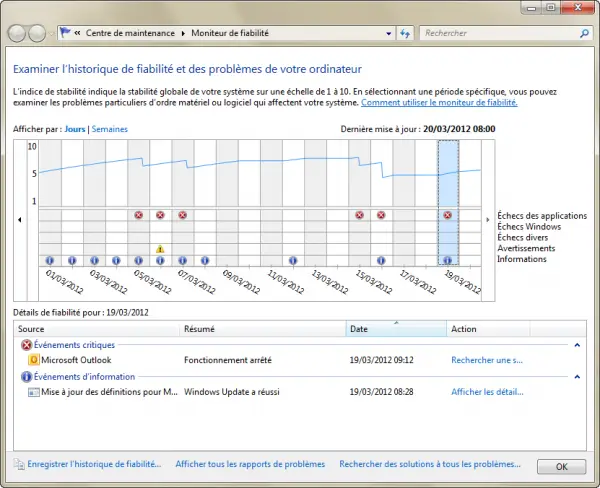Click Moniteur de fiabilité breadcrumb

230,33
